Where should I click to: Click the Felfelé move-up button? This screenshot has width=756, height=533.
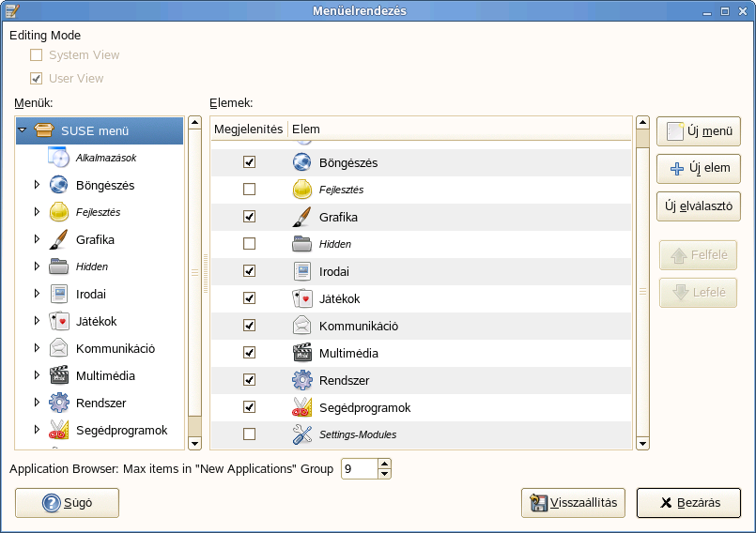pyautogui.click(x=698, y=255)
